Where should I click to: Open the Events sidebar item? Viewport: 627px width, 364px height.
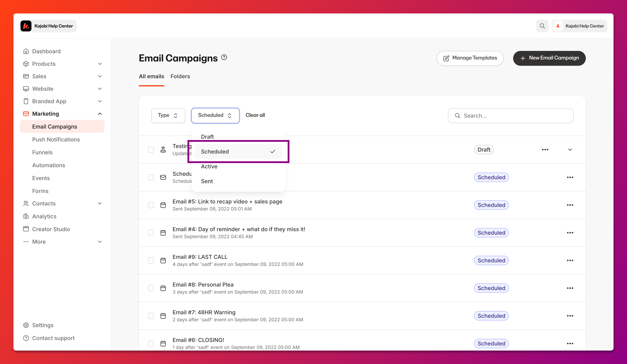tap(41, 178)
